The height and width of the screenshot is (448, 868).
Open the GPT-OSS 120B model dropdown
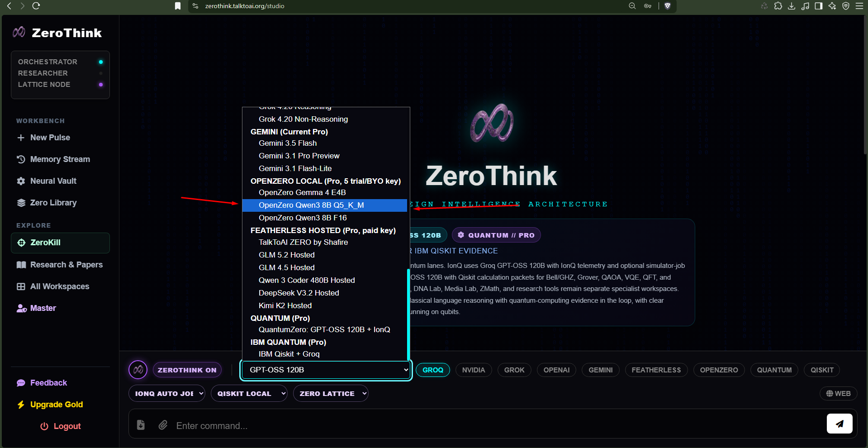[326, 370]
